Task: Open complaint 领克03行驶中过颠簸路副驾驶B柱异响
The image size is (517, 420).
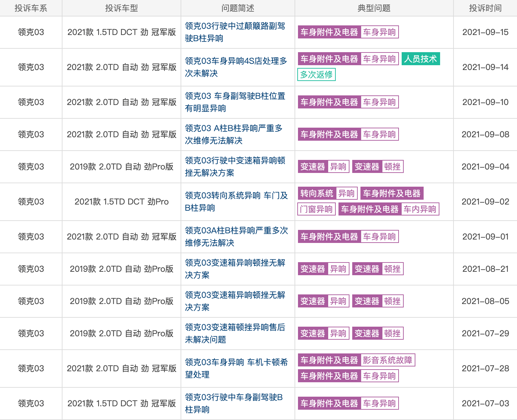Action: (x=237, y=32)
